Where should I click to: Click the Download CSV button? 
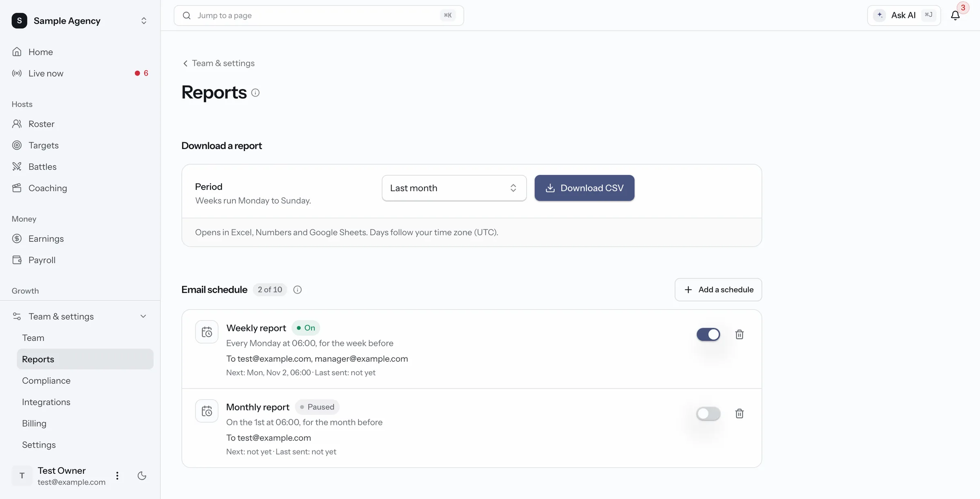click(x=584, y=188)
